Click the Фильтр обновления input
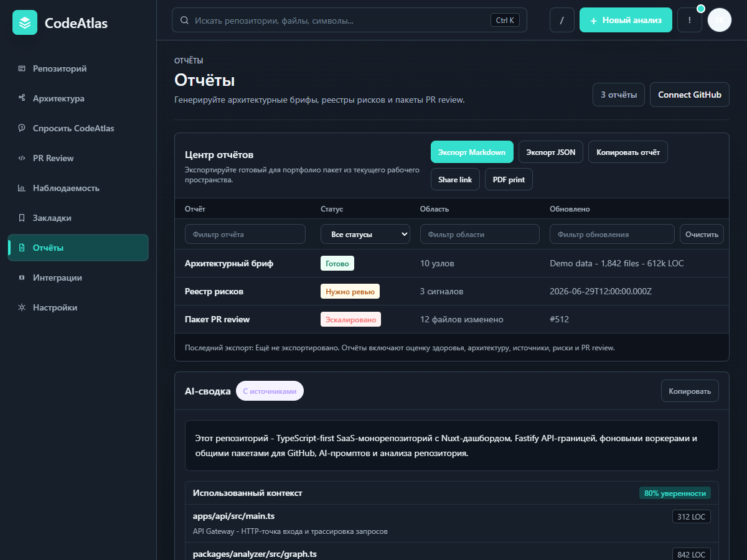This screenshot has width=747, height=560. [x=612, y=234]
